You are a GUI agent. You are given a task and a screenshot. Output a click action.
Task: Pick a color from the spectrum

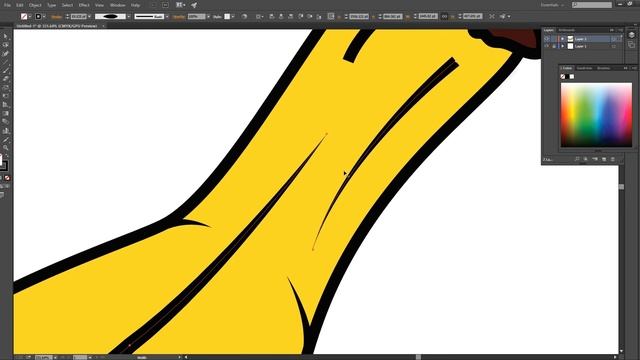click(596, 115)
